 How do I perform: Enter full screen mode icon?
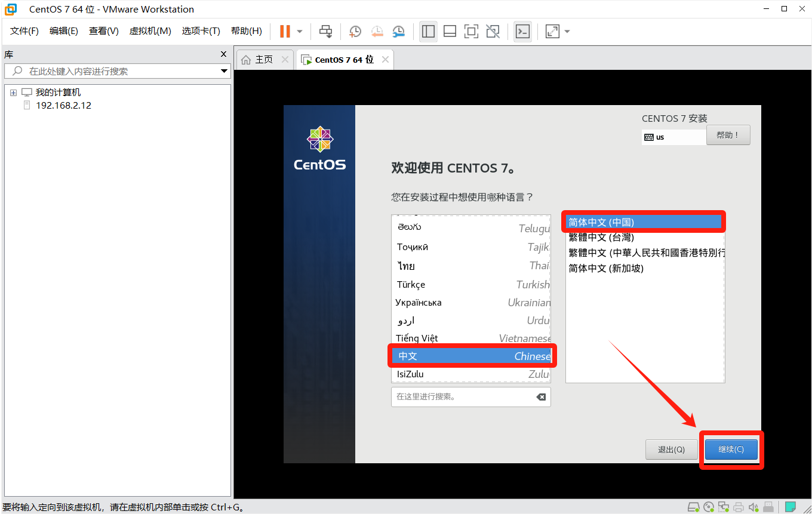click(x=471, y=31)
